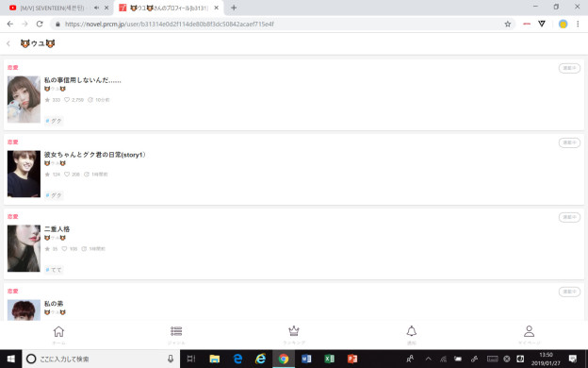This screenshot has width=588, height=368.
Task: Select the #グク tag under first story
Action: coord(54,121)
